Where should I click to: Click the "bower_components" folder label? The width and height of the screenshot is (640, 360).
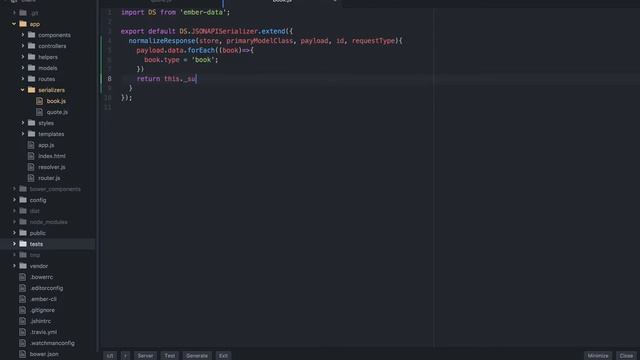click(x=55, y=189)
